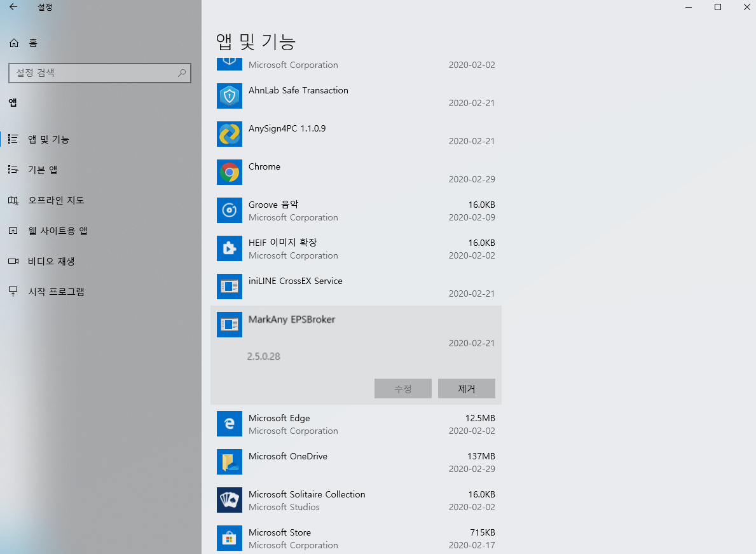Open 앱 및 기능 in sidebar

(x=100, y=138)
